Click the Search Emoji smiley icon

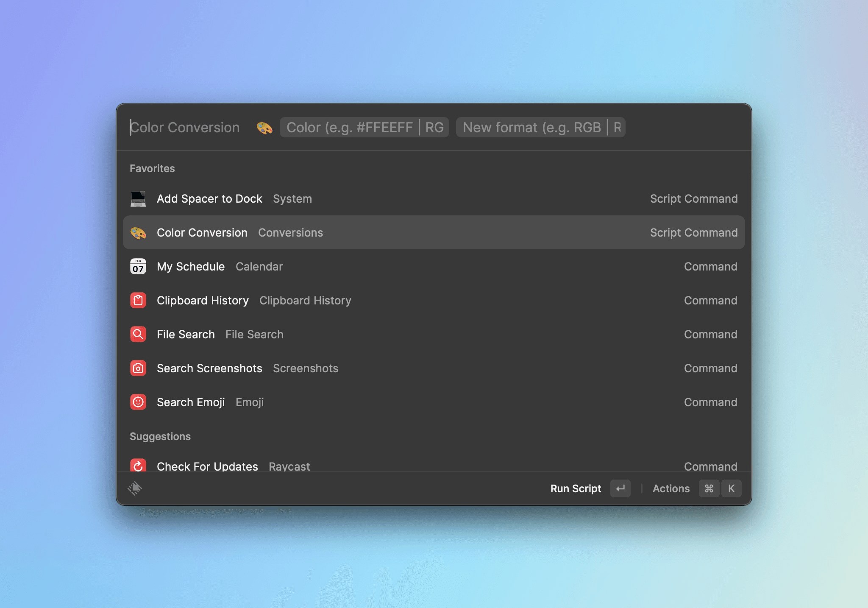(x=138, y=402)
